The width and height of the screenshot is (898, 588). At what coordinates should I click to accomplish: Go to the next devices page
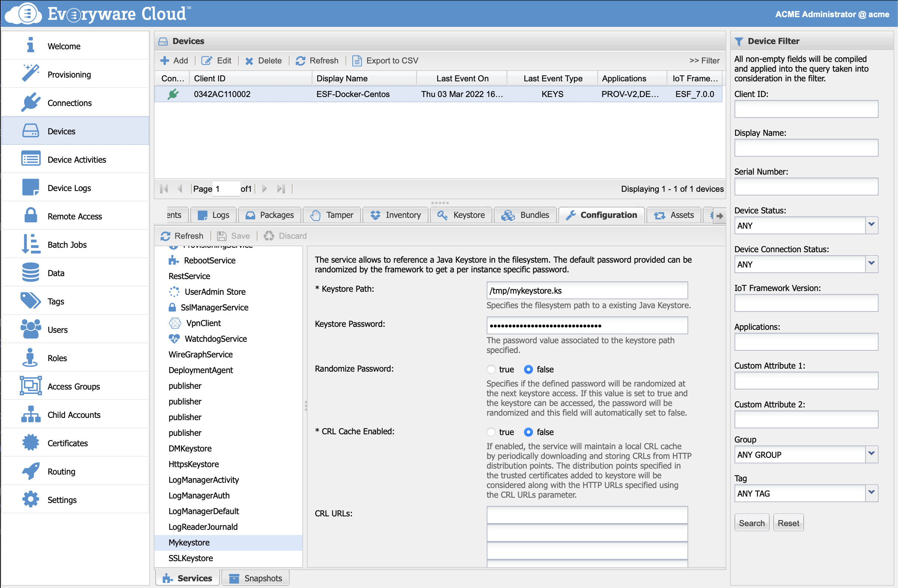(x=265, y=188)
